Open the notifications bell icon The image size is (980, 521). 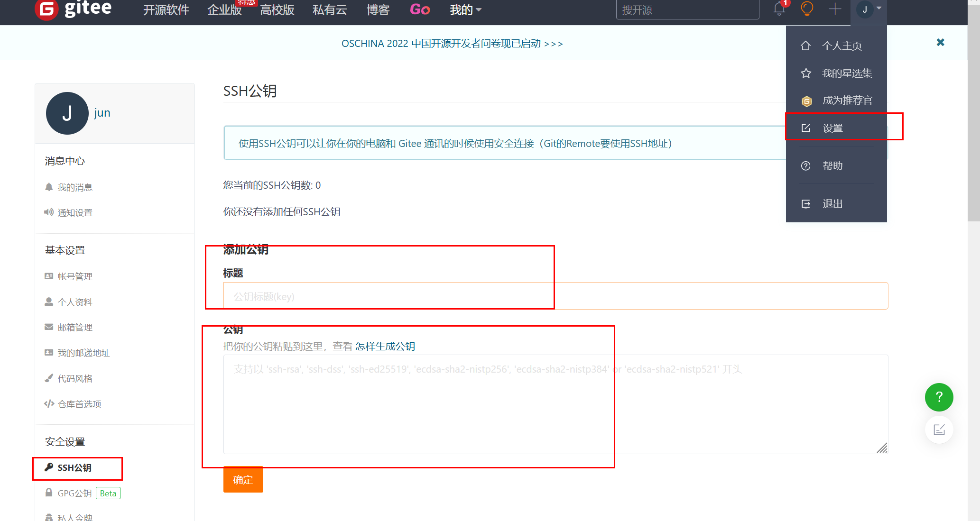(x=779, y=9)
